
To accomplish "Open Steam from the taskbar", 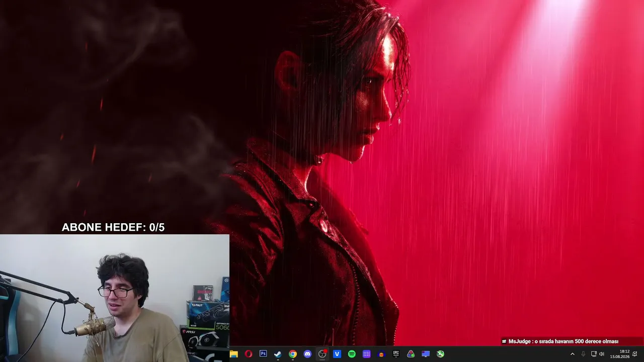I will 278,354.
